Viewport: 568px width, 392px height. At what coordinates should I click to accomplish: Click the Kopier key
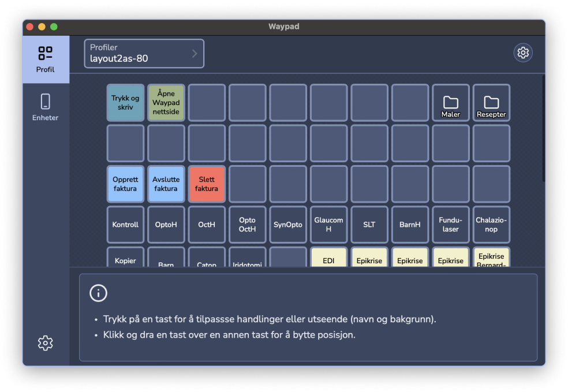125,257
